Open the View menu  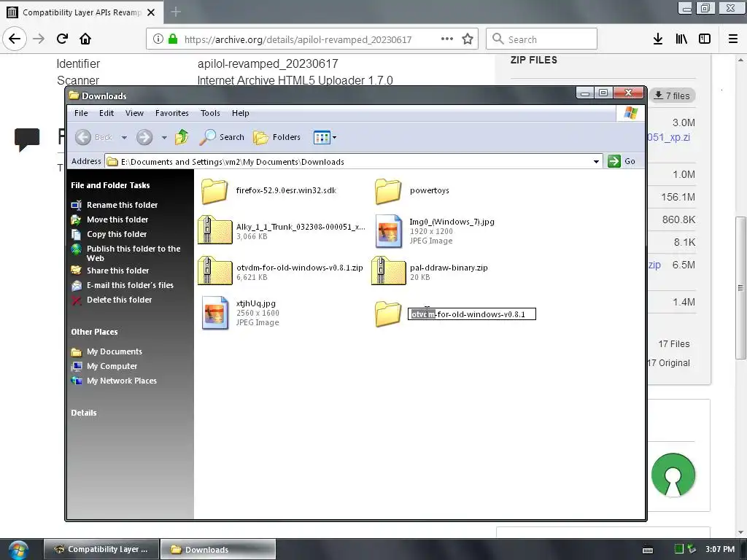(x=134, y=113)
